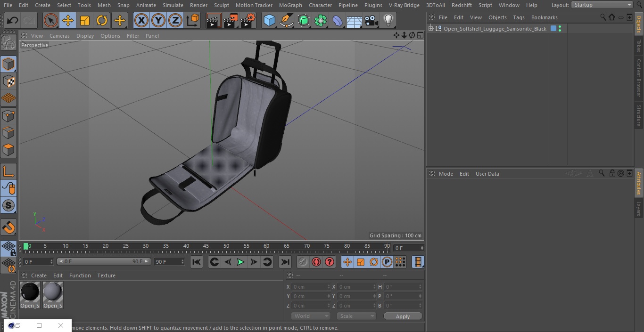Click frame 45 on the timeline
Screen dimensions: 644x332
206,246
